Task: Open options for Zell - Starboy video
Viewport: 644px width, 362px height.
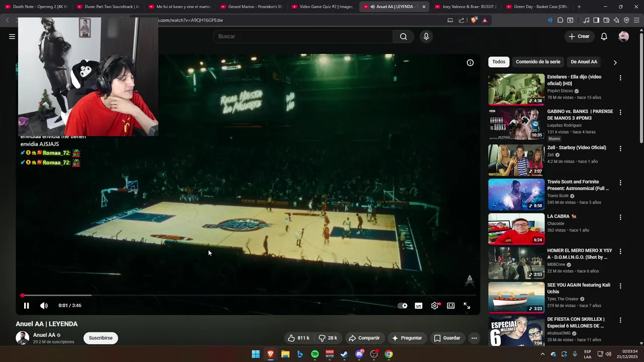Action: [620, 148]
